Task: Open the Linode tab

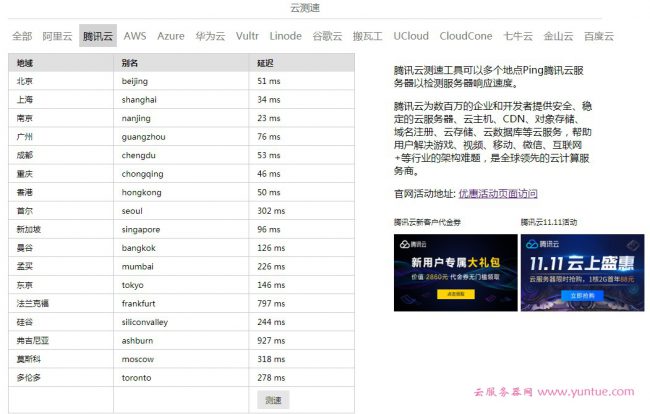Action: (286, 36)
